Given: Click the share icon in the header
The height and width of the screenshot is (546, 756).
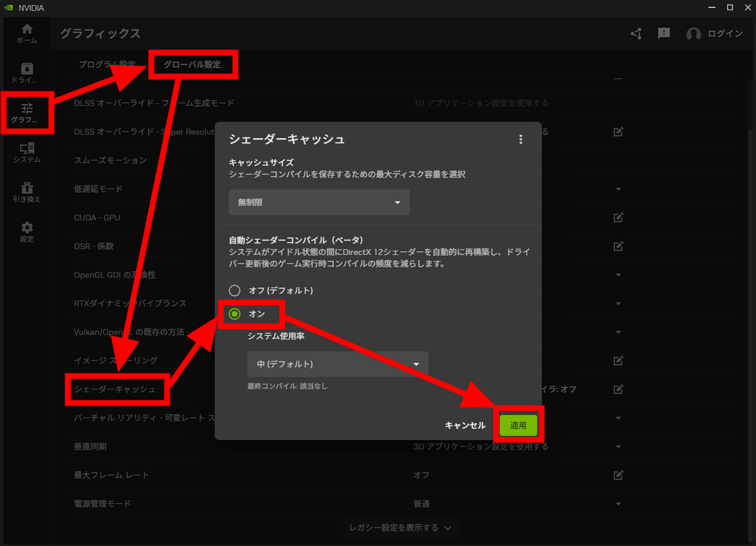Looking at the screenshot, I should 636,33.
